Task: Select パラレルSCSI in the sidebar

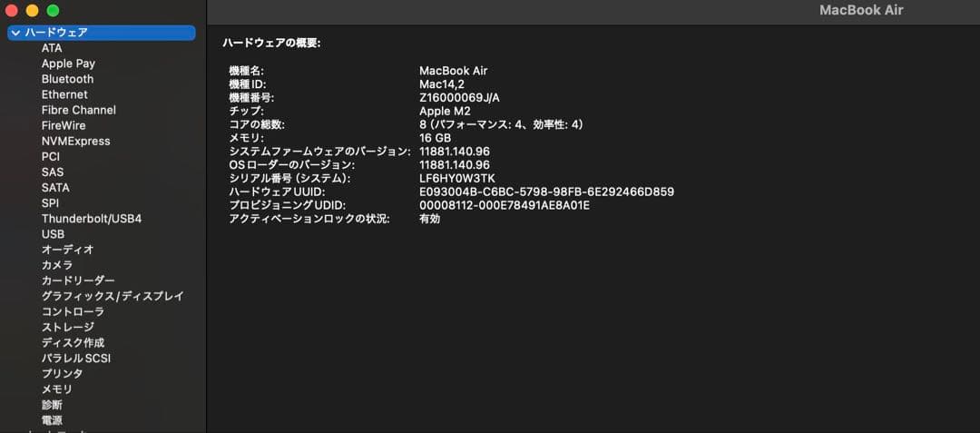Action: [x=76, y=358]
